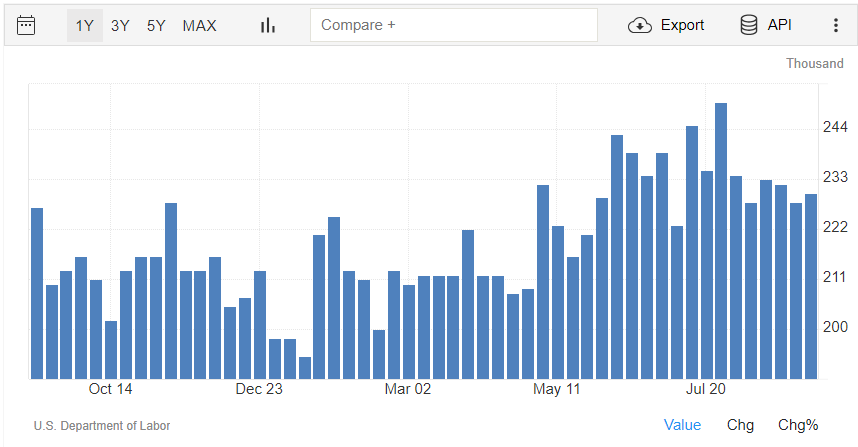Open the API button label
Screen dimensions: 858x447
tap(779, 25)
